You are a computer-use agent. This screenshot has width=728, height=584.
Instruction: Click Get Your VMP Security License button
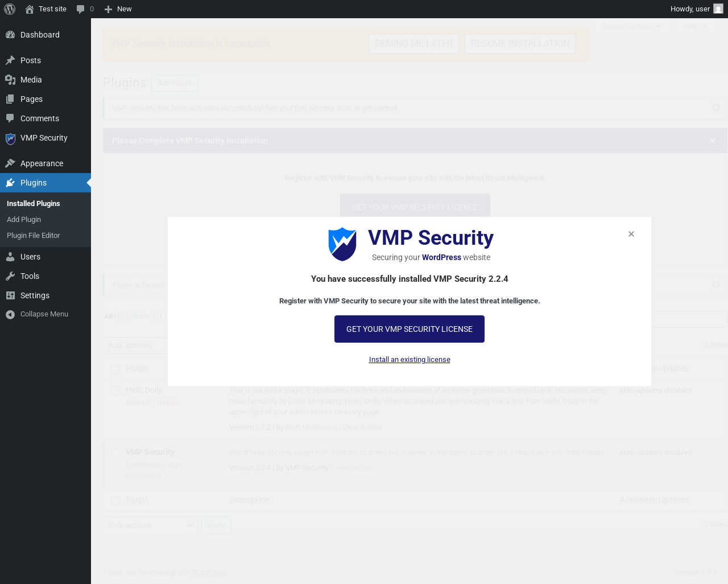(x=409, y=329)
